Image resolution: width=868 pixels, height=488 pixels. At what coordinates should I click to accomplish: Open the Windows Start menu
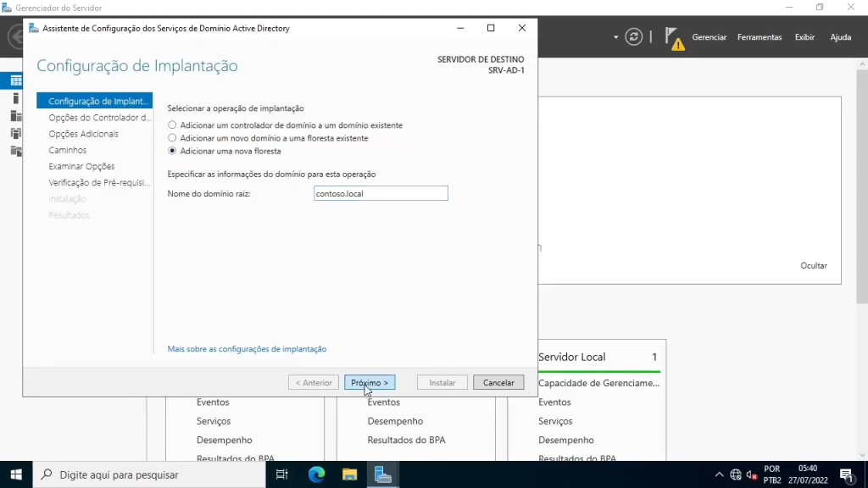click(x=16, y=474)
